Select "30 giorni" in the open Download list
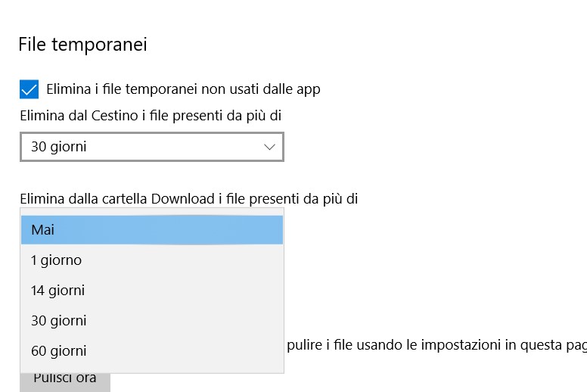 tap(151, 320)
